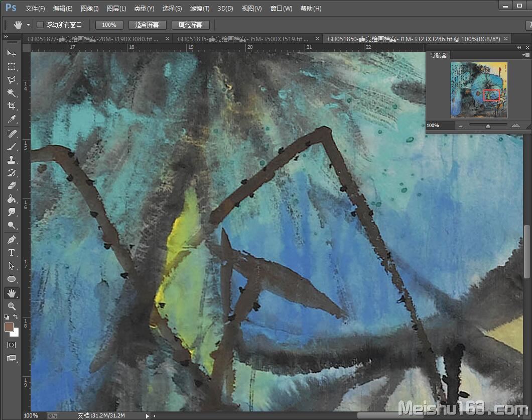The width and height of the screenshot is (532, 420).
Task: Swap foreground and background colors
Action: [x=16, y=317]
